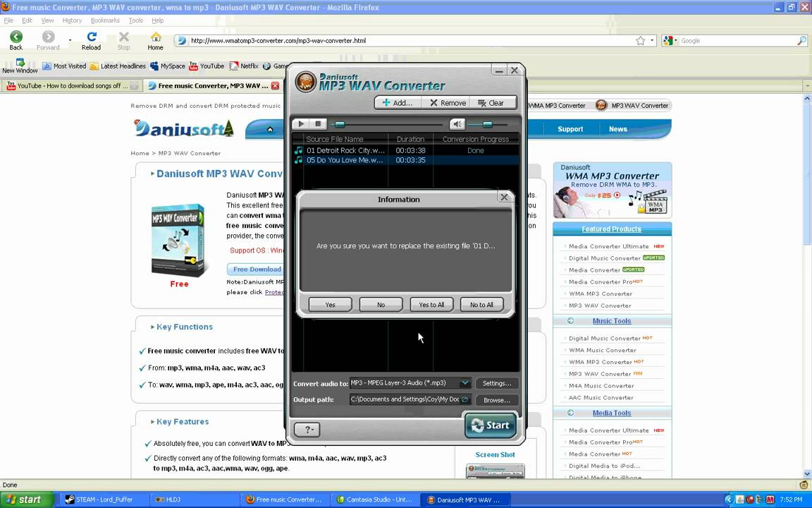Viewport: 812px width, 508px height.
Task: Adjust the playback position slider in the converter
Action: [x=340, y=124]
